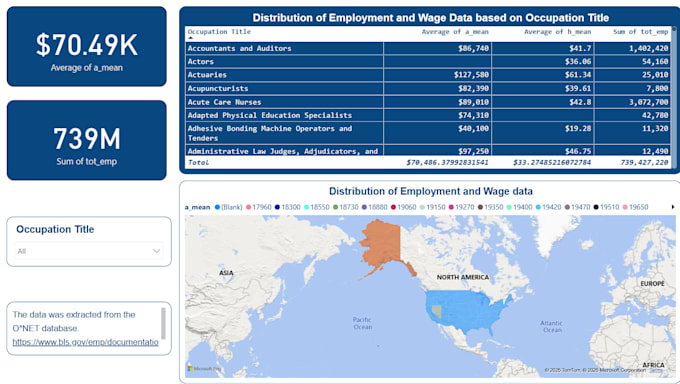Click the Microsoft Bing logo on map

point(204,368)
